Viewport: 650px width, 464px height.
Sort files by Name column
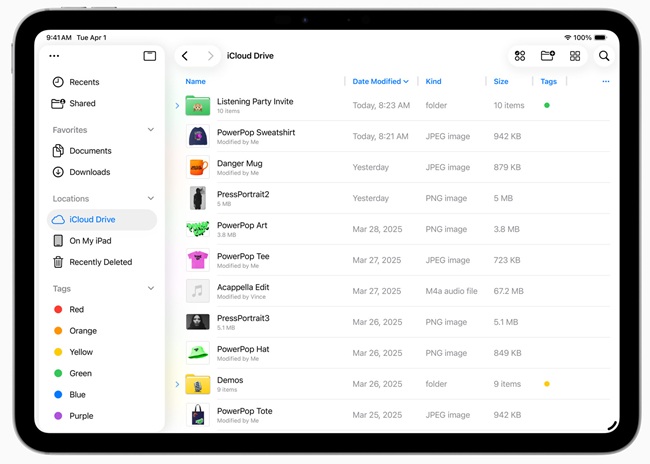pyautogui.click(x=196, y=81)
